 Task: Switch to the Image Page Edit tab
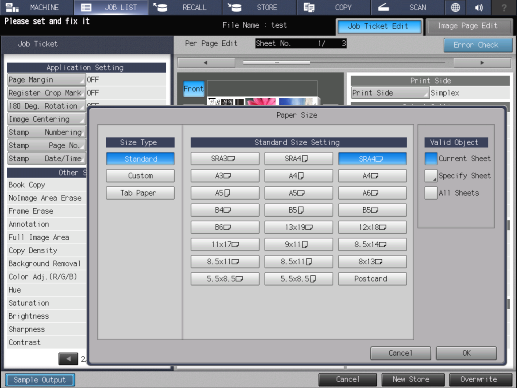(468, 26)
